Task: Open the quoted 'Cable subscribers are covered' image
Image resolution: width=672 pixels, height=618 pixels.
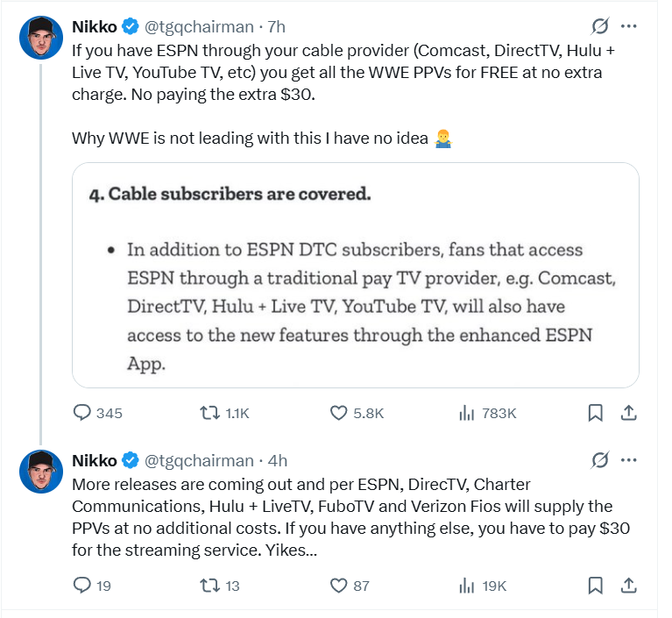Action: [355, 274]
